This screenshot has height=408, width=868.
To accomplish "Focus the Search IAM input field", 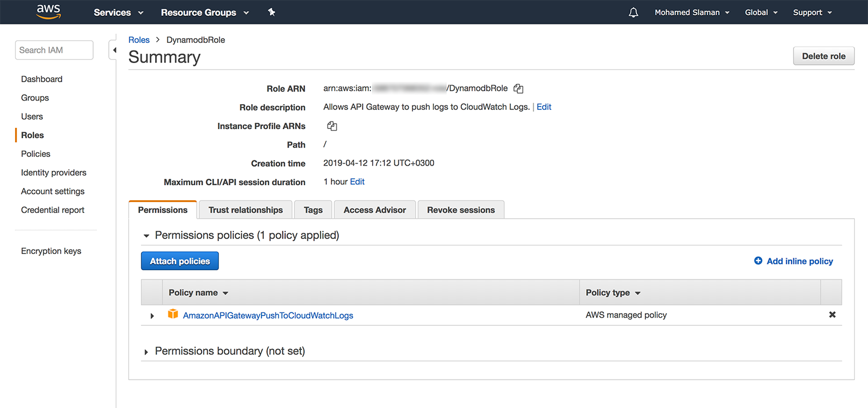I will pyautogui.click(x=54, y=50).
